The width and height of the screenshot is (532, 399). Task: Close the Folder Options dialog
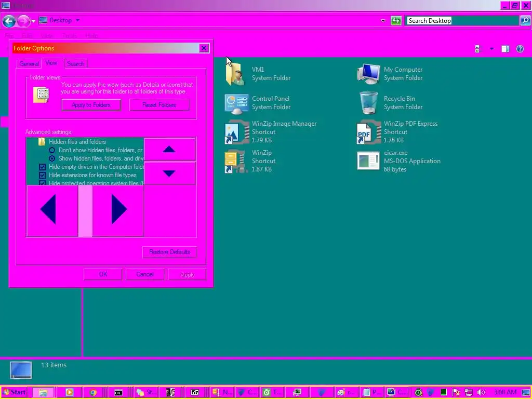coord(204,48)
